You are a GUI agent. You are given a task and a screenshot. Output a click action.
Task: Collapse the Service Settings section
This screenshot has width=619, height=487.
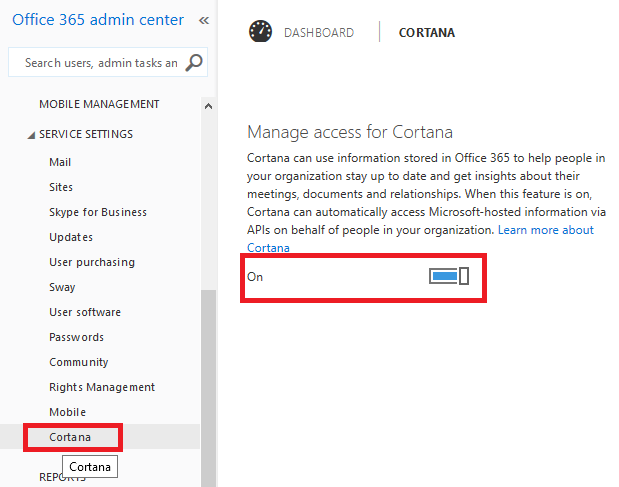[x=31, y=135]
